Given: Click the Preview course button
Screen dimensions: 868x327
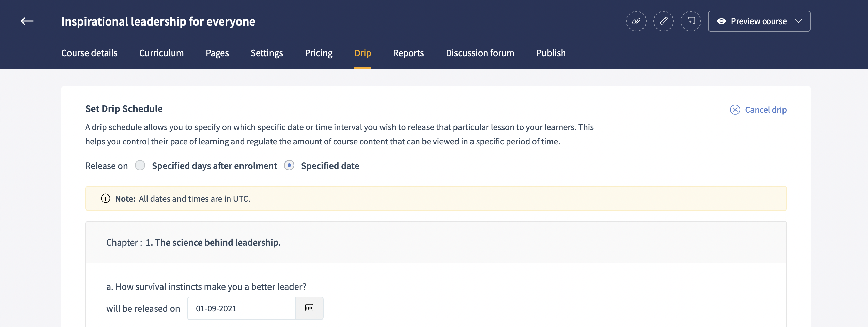Looking at the screenshot, I should tap(758, 21).
